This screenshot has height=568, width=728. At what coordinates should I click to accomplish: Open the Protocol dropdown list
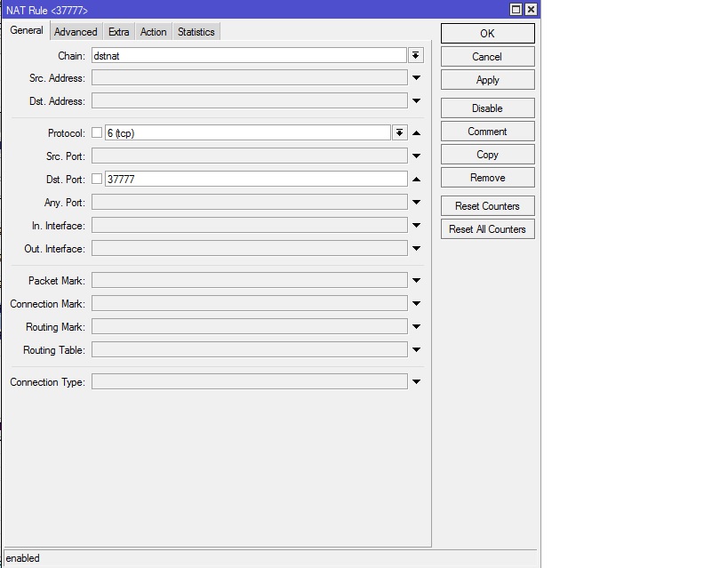(x=399, y=132)
